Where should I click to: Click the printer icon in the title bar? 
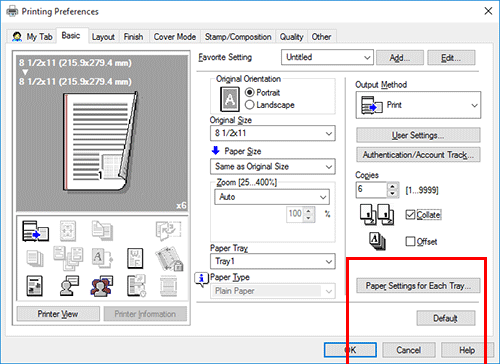[12, 11]
